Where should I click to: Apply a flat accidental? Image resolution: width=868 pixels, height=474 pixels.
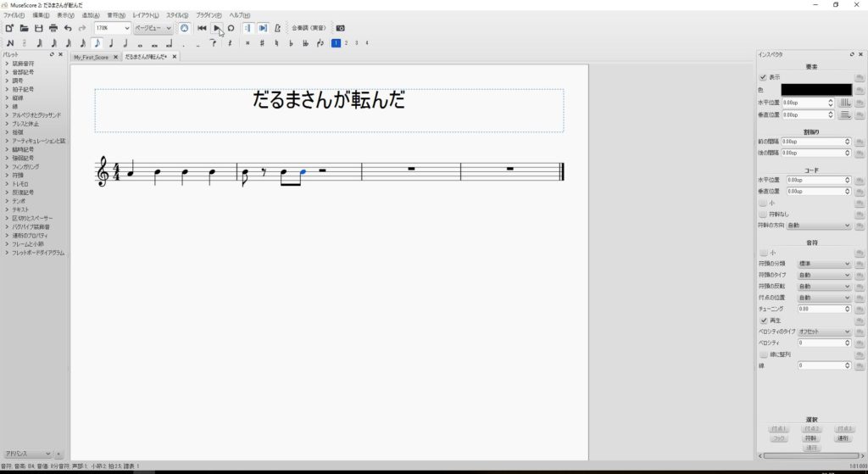pyautogui.click(x=291, y=43)
